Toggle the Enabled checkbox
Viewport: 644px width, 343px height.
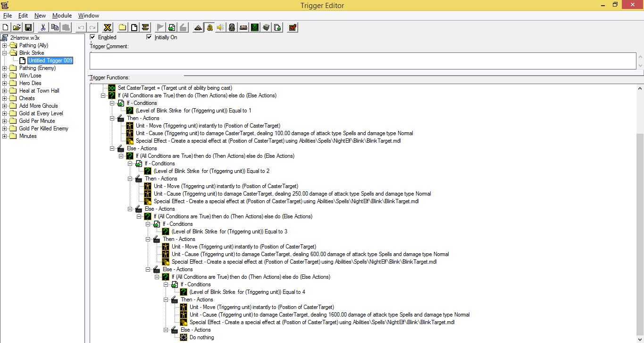coord(92,37)
